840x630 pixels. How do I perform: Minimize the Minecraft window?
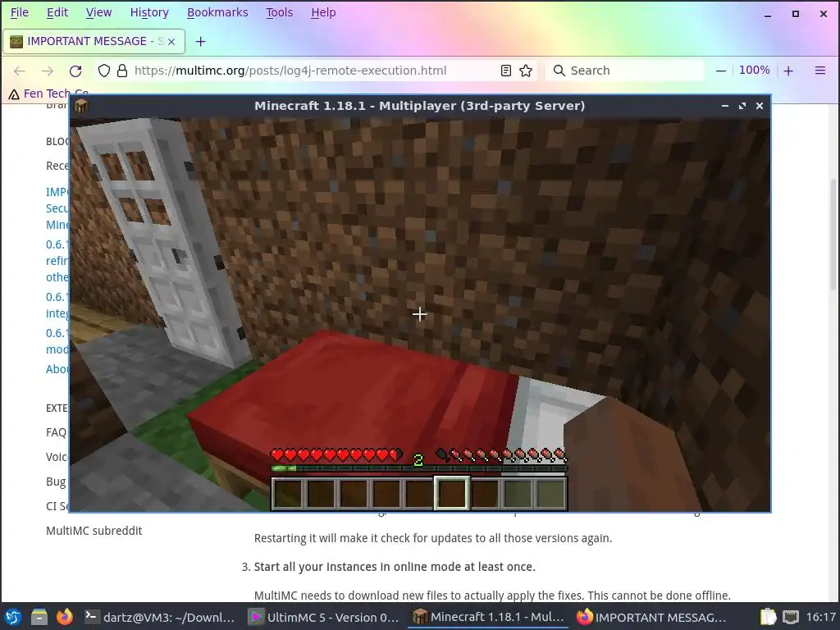click(725, 106)
